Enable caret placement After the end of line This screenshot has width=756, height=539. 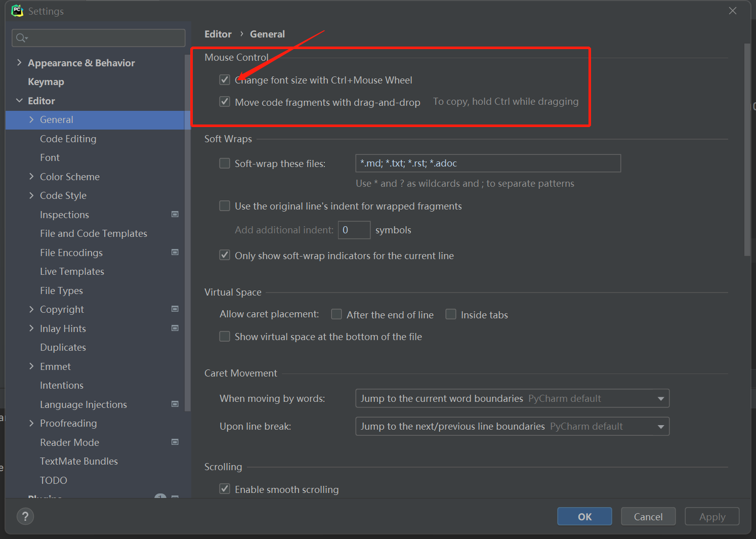pos(337,314)
